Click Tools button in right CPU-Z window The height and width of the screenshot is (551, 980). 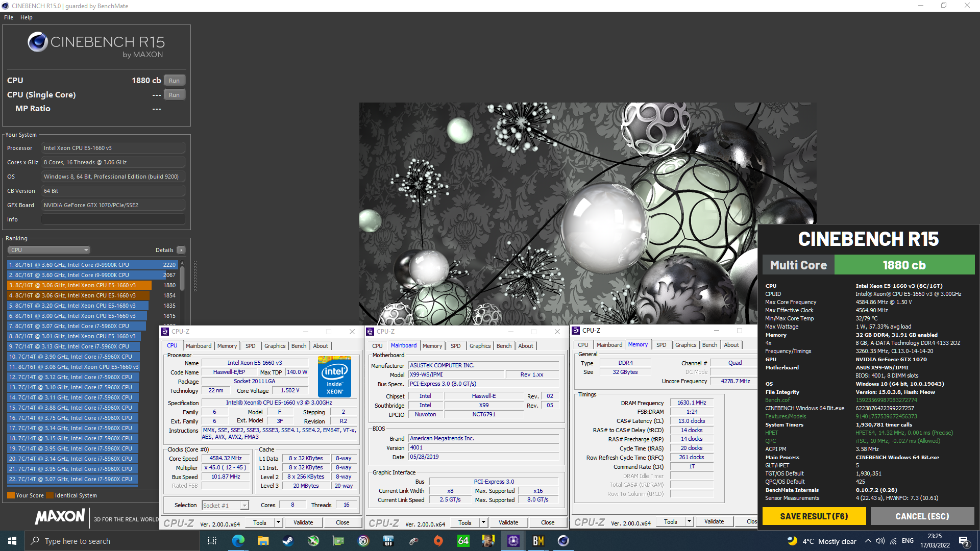671,521
